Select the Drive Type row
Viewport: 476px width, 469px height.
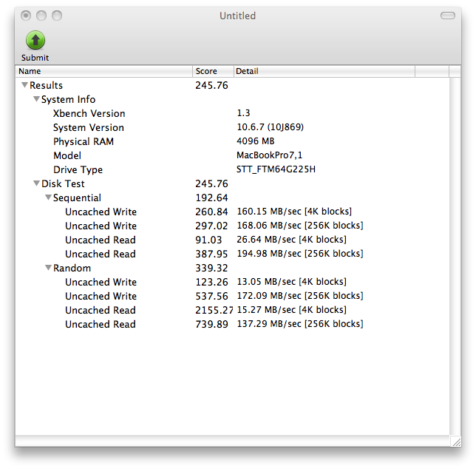pyautogui.click(x=232, y=169)
